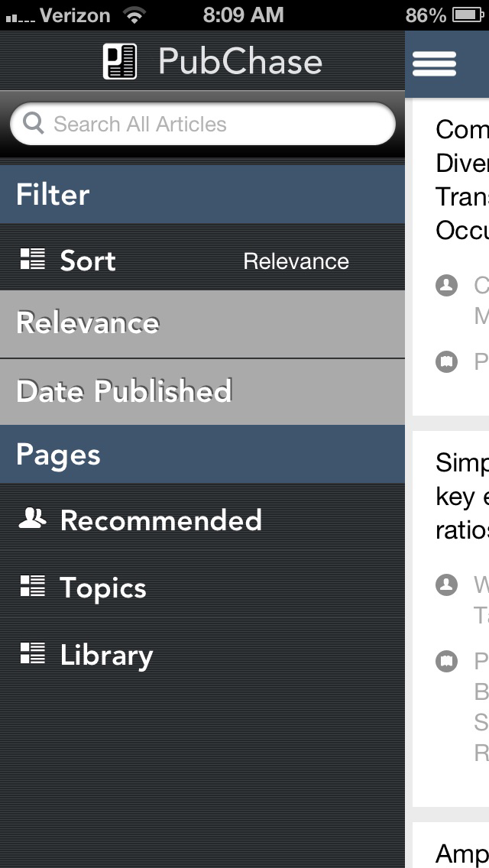Select the Relevance sort option
The image size is (489, 868).
point(202,325)
